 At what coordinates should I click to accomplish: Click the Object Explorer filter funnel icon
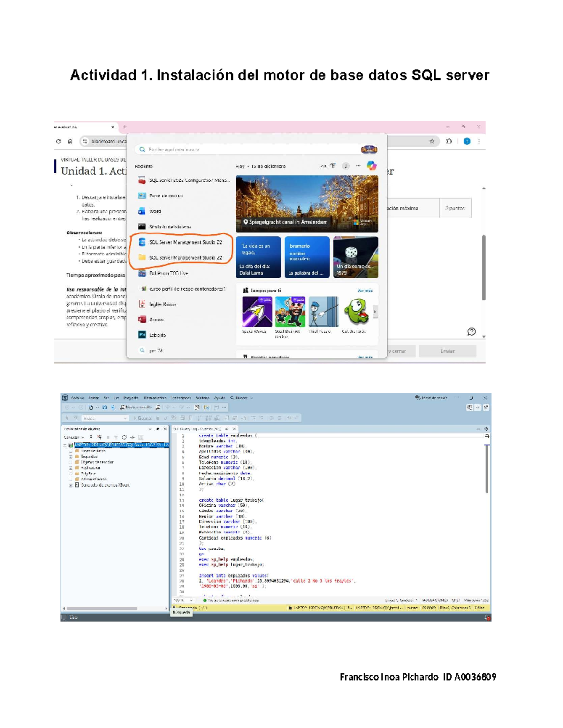tap(116, 437)
